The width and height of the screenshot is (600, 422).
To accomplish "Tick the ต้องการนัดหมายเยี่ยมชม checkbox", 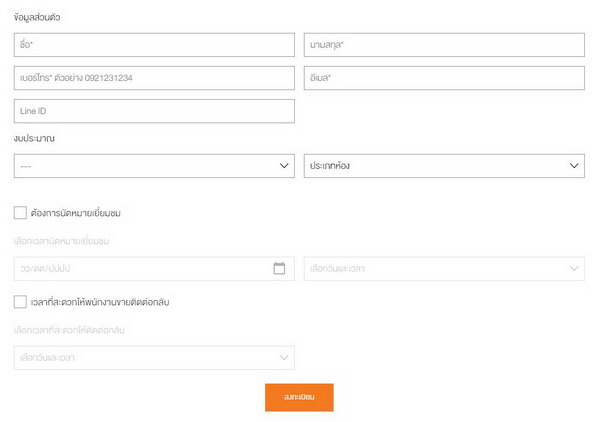I will [20, 213].
